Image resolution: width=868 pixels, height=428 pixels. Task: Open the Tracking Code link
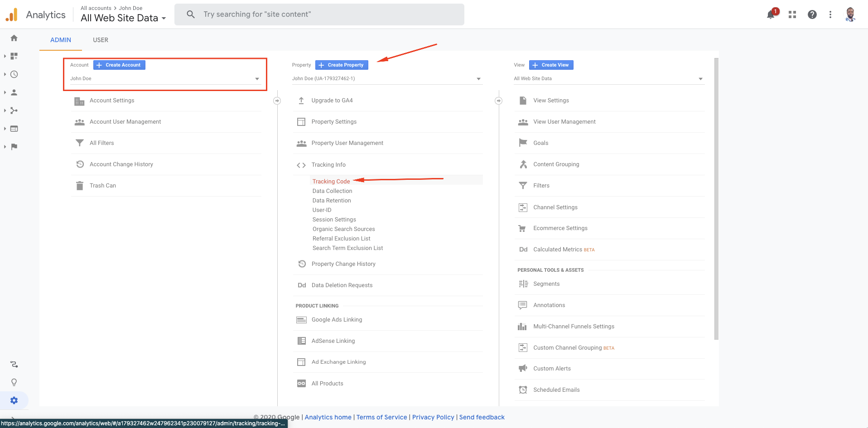[x=331, y=182]
